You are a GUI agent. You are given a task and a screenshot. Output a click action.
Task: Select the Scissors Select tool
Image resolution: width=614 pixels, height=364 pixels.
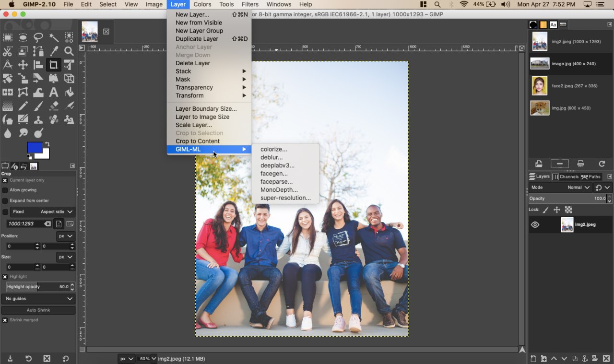8,51
